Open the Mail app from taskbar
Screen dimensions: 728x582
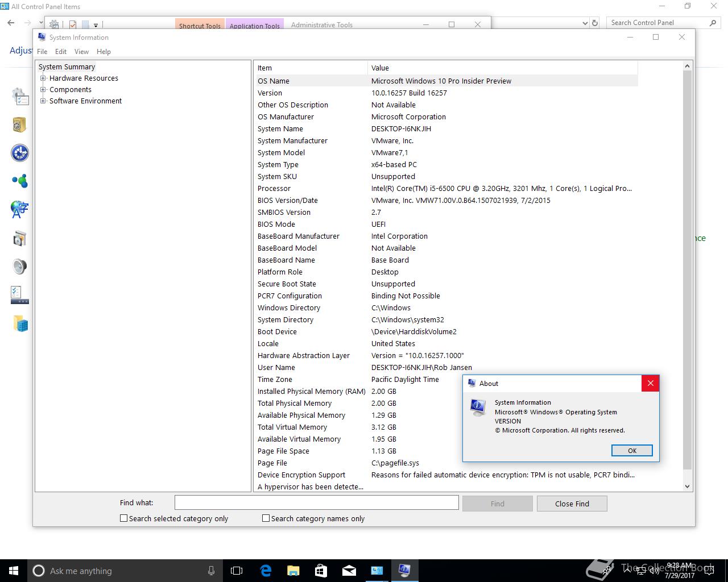click(x=349, y=571)
